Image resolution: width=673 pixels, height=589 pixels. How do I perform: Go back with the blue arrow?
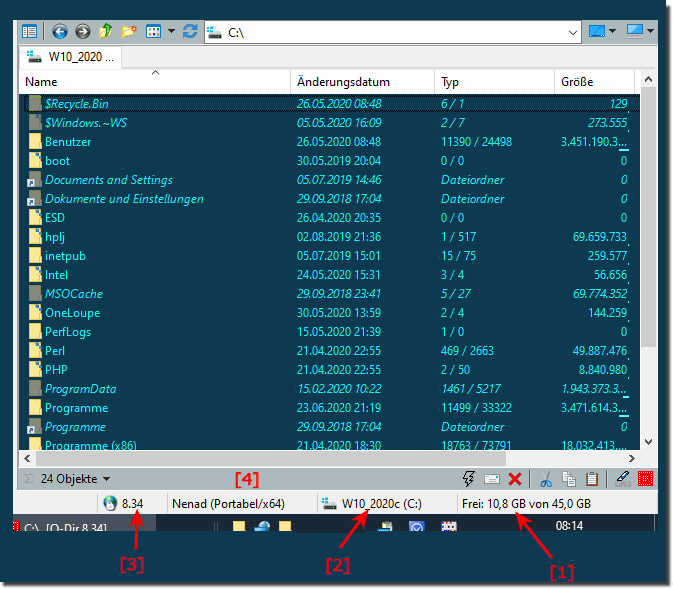pyautogui.click(x=60, y=32)
